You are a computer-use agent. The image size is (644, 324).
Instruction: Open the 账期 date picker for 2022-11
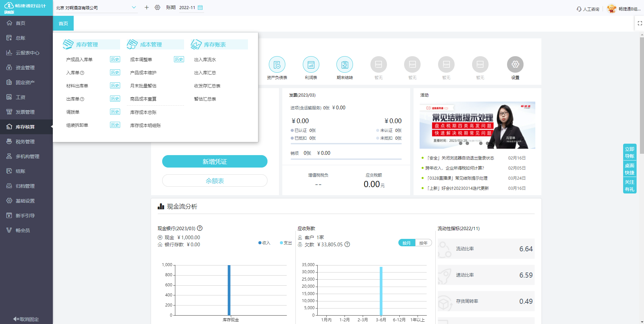tap(201, 7)
